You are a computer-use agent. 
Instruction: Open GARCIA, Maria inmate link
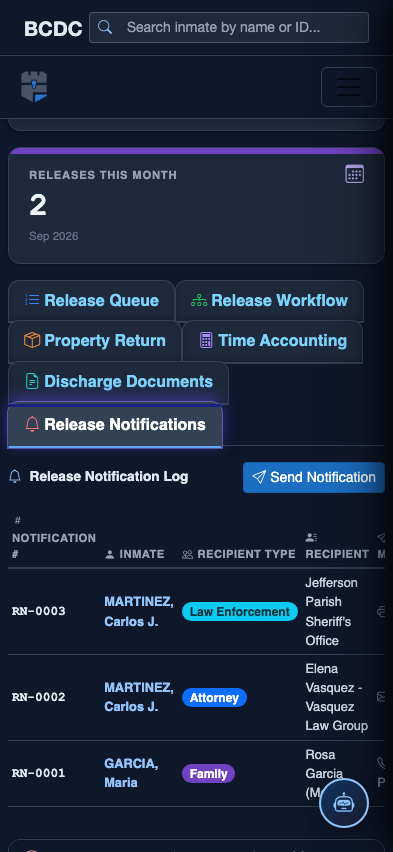131,773
